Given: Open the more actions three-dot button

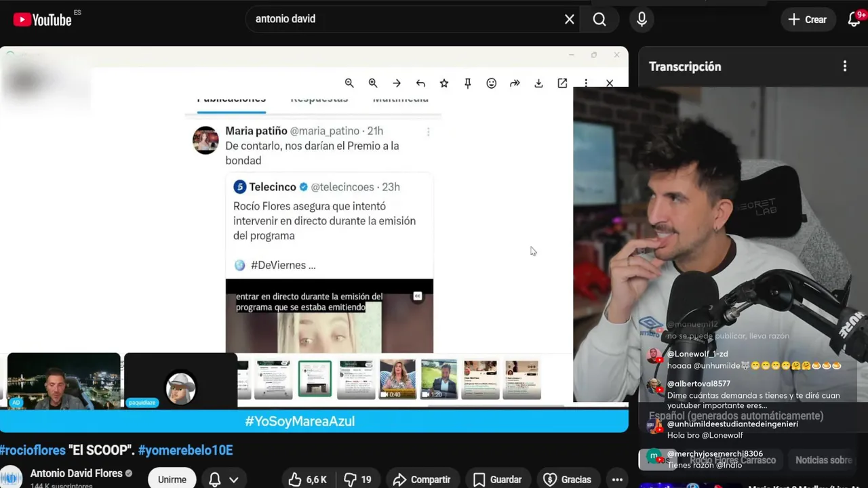Looking at the screenshot, I should coord(617,480).
